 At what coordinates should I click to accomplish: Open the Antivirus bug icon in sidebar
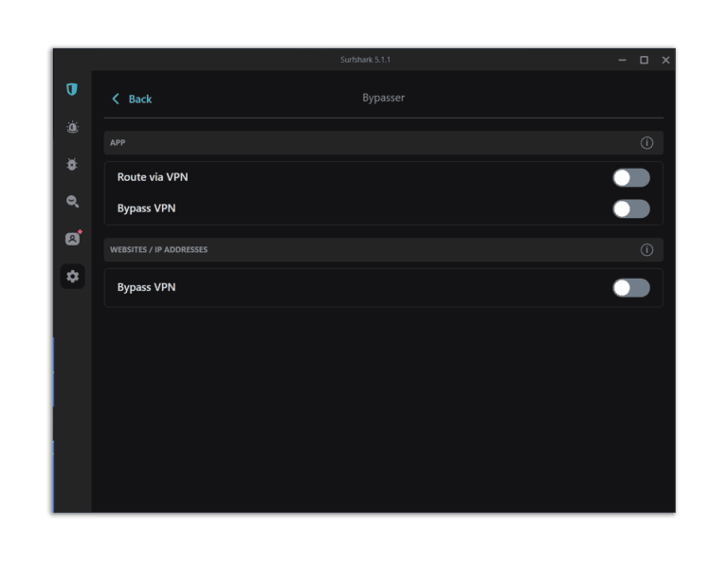point(72,164)
